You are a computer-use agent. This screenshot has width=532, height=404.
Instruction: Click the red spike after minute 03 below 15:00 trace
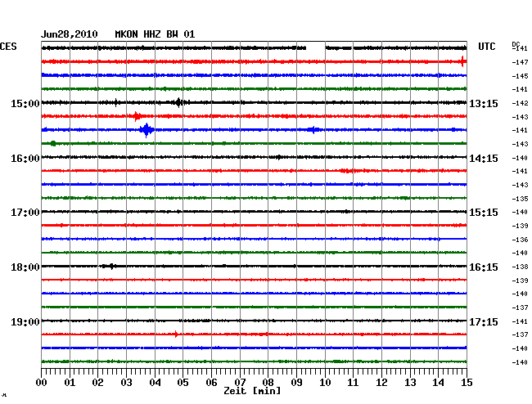pos(137,116)
